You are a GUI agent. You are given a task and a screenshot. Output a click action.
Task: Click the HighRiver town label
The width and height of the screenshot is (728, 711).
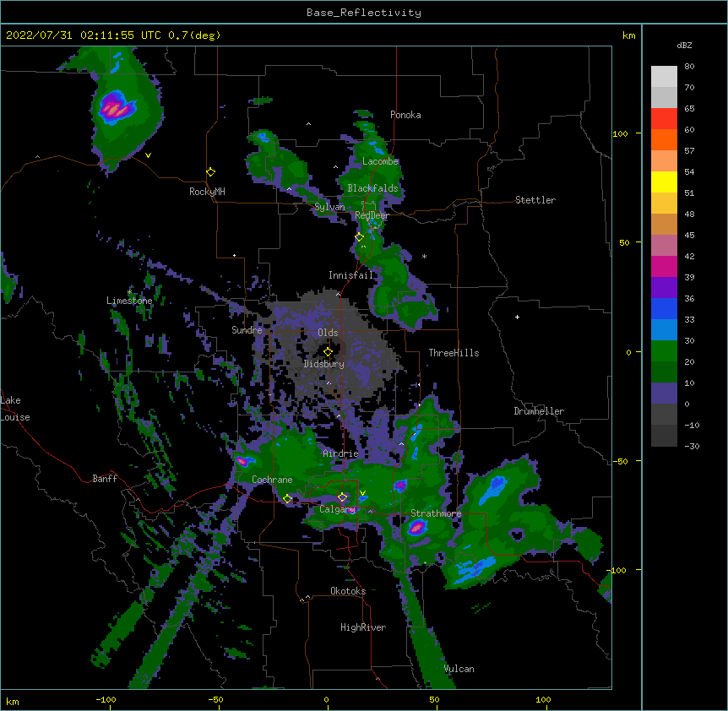pos(363,627)
